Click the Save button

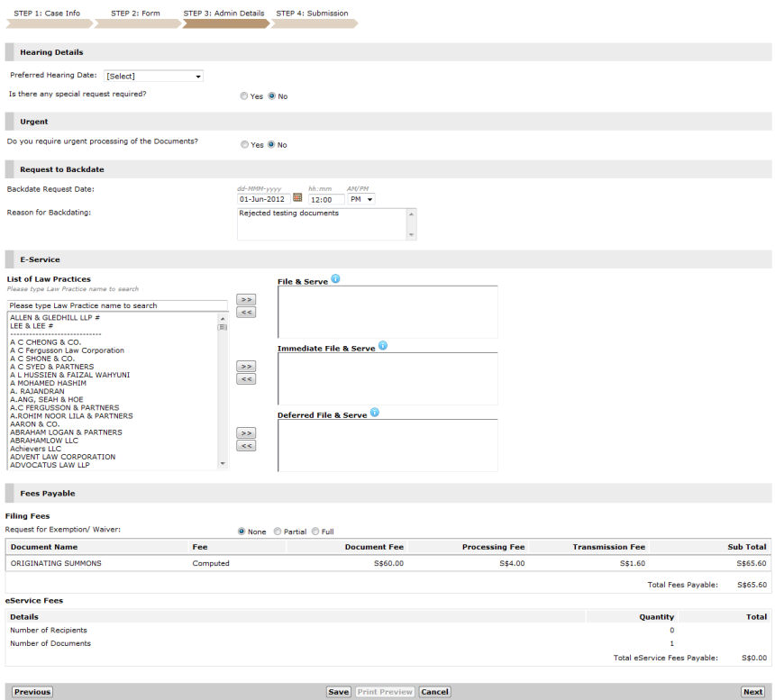pyautogui.click(x=338, y=692)
